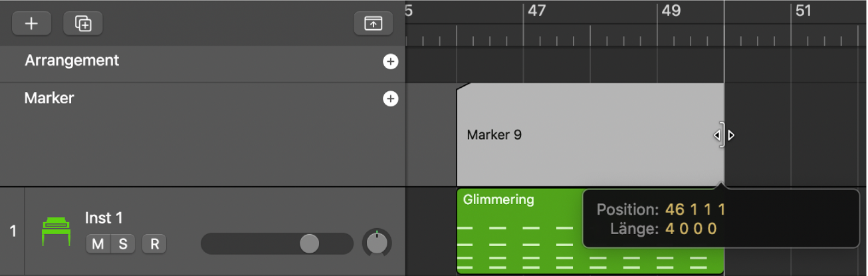The height and width of the screenshot is (276, 868).
Task: Mute the Inst 1 track
Action: coord(98,244)
